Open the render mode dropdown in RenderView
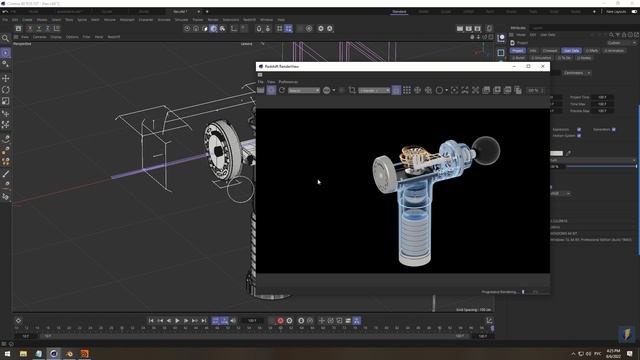The height and width of the screenshot is (360, 640). (304, 90)
